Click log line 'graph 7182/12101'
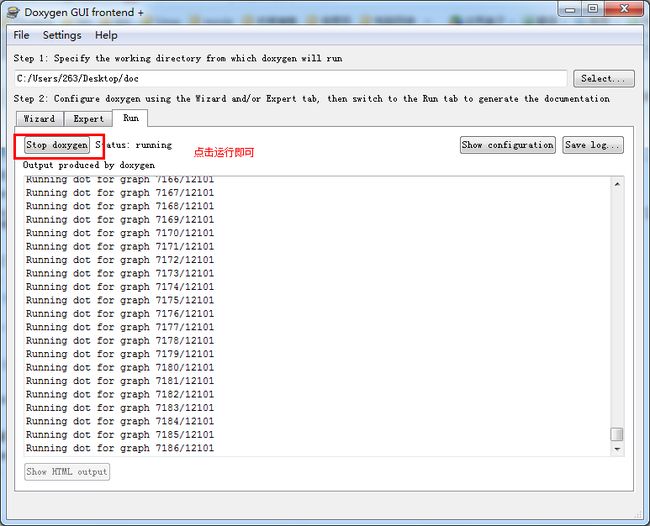 [x=120, y=394]
